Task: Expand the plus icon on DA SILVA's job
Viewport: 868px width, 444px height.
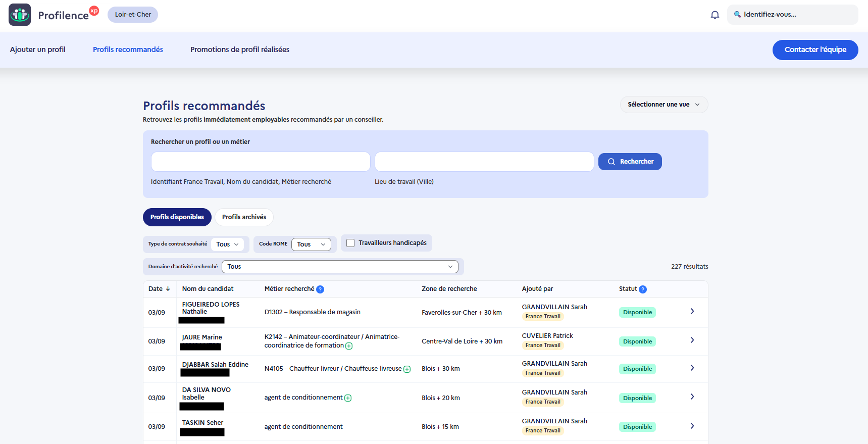Action: pyautogui.click(x=348, y=398)
